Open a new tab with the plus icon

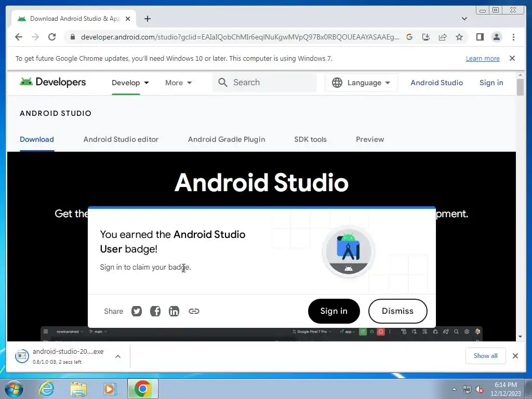(x=147, y=19)
